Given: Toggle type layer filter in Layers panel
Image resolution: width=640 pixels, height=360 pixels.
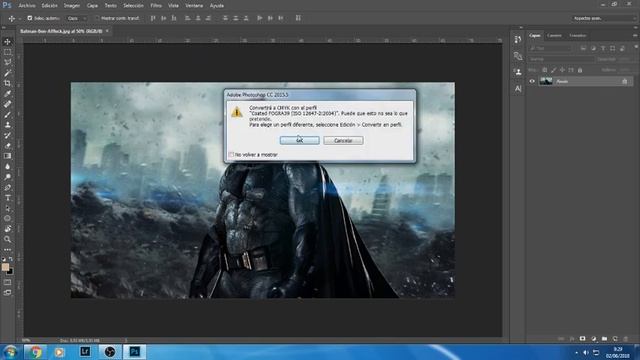Looking at the screenshot, I should pos(603,48).
